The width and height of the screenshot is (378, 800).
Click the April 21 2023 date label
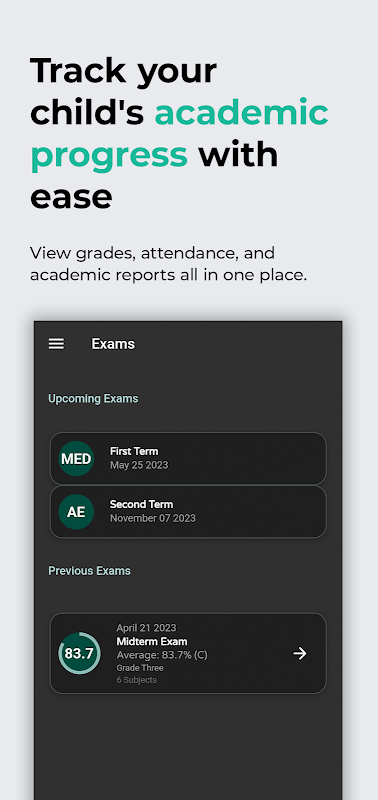tap(146, 628)
